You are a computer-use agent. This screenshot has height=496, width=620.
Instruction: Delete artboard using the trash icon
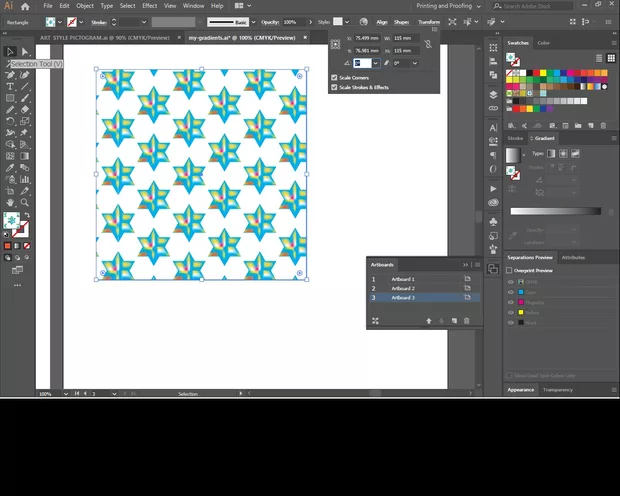point(467,320)
